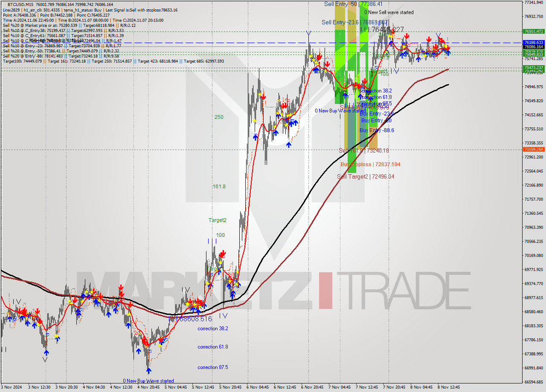Image resolution: width=546 pixels, height=392 pixels.
Task: Click the 66594.685 price axis label
Action: [x=534, y=382]
